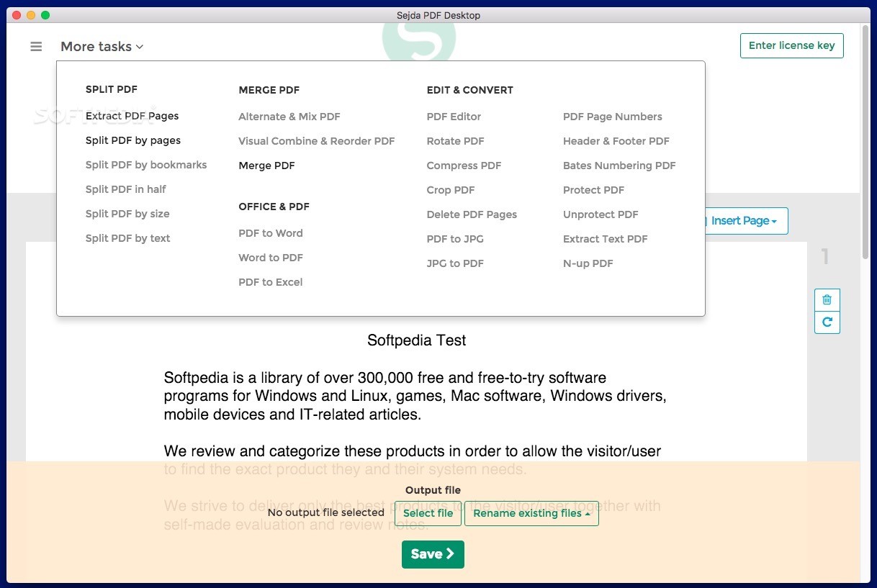The width and height of the screenshot is (877, 588).
Task: Select PDF to Excel
Action: tap(271, 282)
